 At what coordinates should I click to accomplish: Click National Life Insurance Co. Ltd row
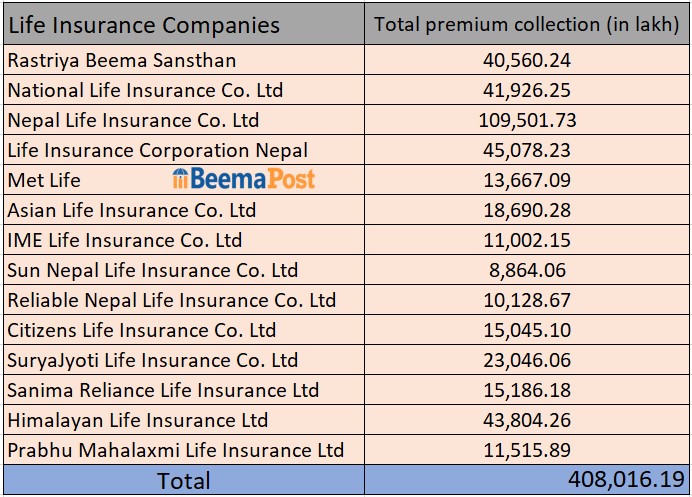(x=145, y=90)
